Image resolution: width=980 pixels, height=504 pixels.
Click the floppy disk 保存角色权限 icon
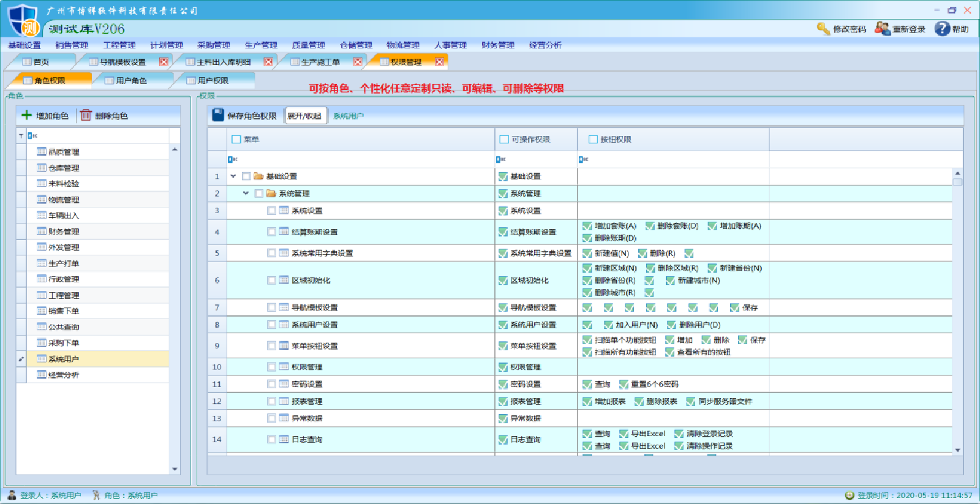[218, 115]
